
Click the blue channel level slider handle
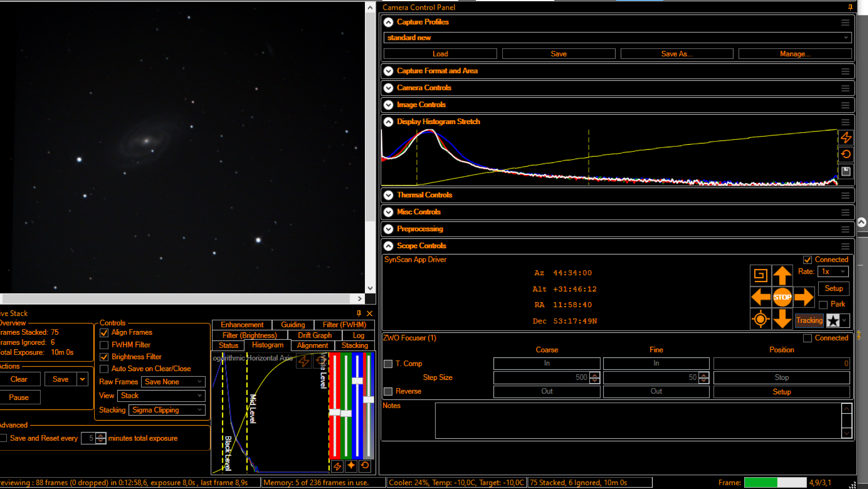tap(357, 381)
